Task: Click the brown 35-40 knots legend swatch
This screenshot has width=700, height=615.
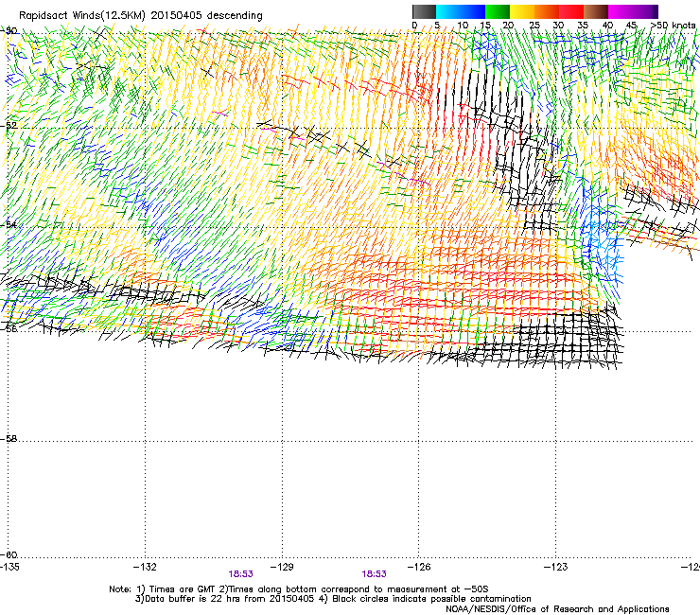Action: pyautogui.click(x=596, y=11)
